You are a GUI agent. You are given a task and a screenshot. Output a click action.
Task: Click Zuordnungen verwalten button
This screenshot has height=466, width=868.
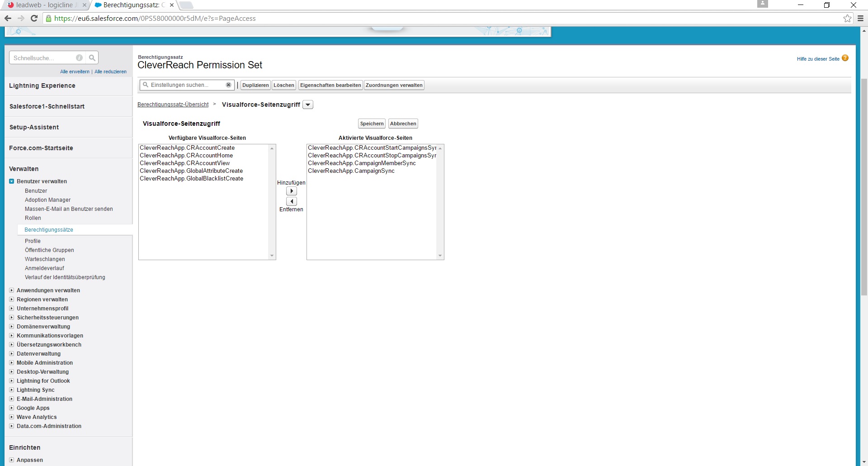click(394, 85)
